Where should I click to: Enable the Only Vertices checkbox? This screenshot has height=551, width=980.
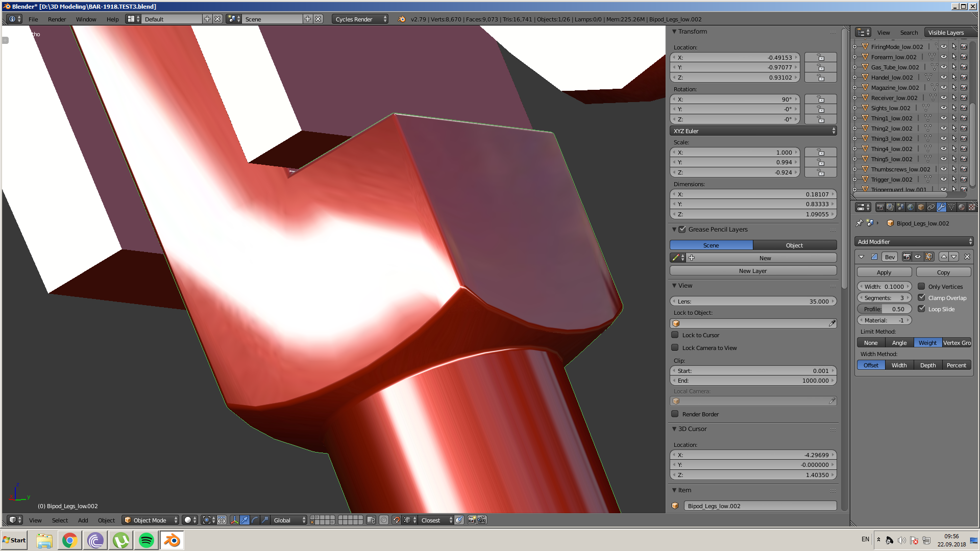(921, 287)
